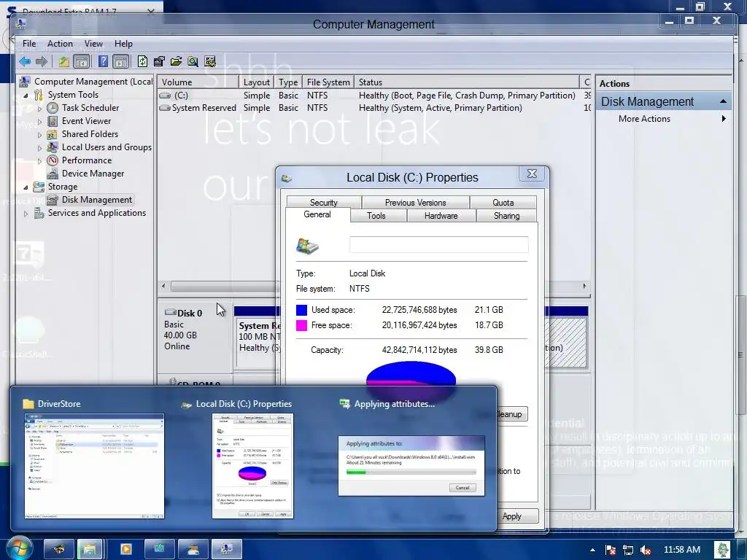
Task: Click the muted volume tray icon
Action: click(x=646, y=550)
